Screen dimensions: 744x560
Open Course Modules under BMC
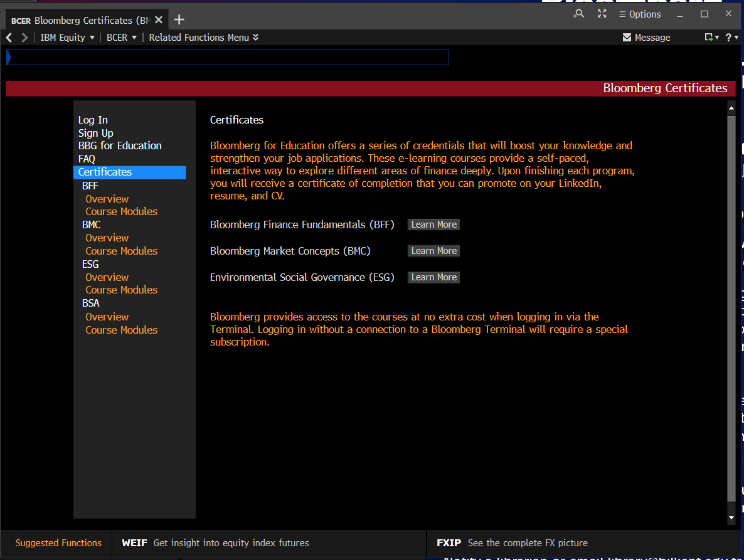tap(122, 251)
